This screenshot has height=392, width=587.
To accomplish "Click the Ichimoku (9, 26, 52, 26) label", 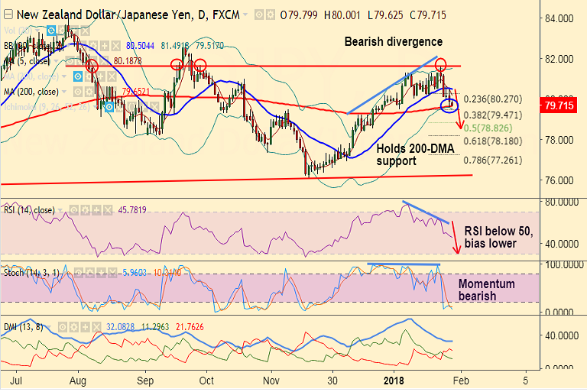I will pyautogui.click(x=47, y=107).
